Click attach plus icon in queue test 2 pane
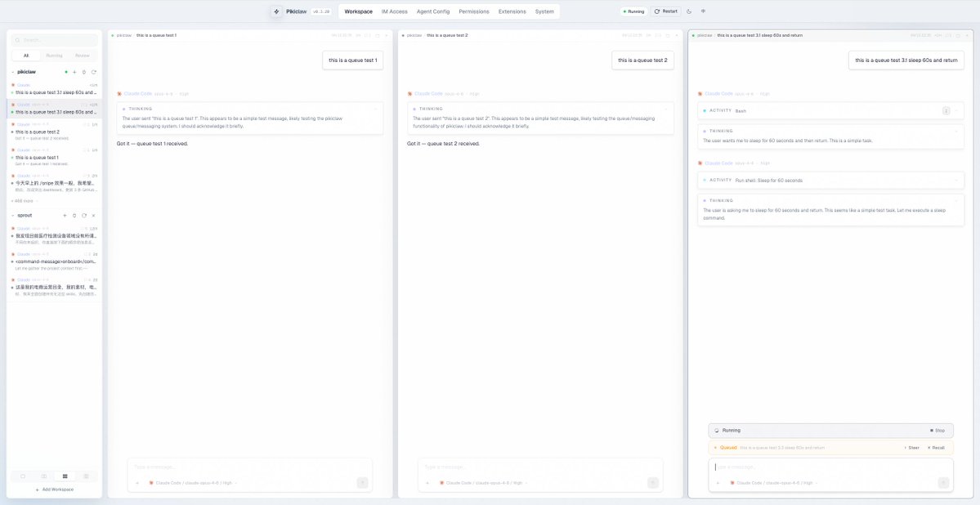 pos(427,482)
